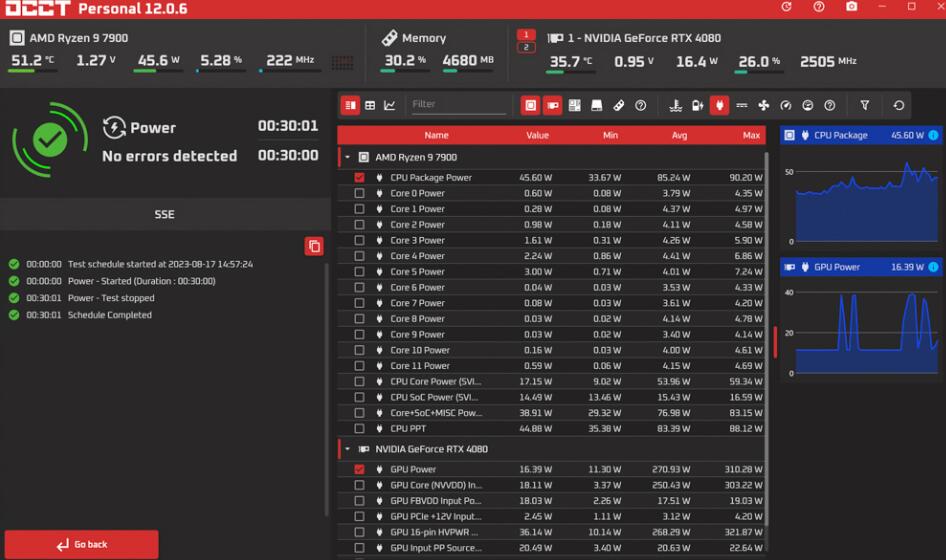Toggle the usage gauge filter icon

coord(808,106)
